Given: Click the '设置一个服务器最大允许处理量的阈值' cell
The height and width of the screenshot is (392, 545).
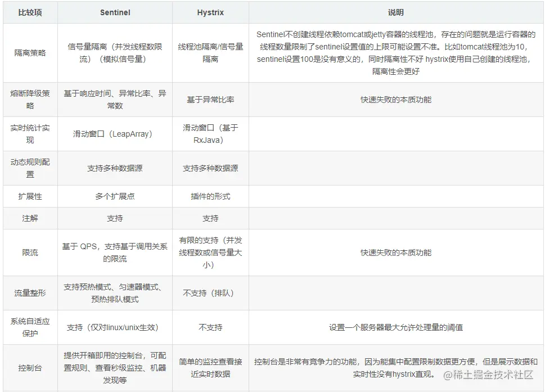Looking at the screenshot, I should [396, 327].
